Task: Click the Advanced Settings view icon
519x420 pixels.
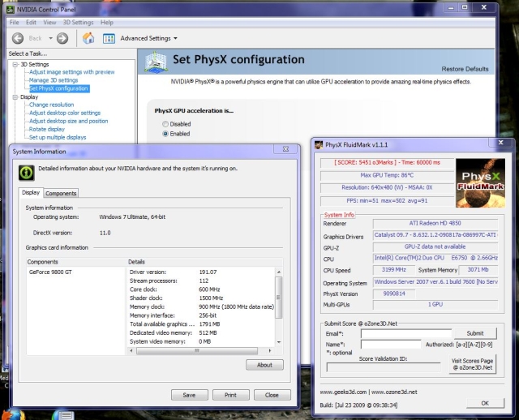Action: tap(109, 38)
